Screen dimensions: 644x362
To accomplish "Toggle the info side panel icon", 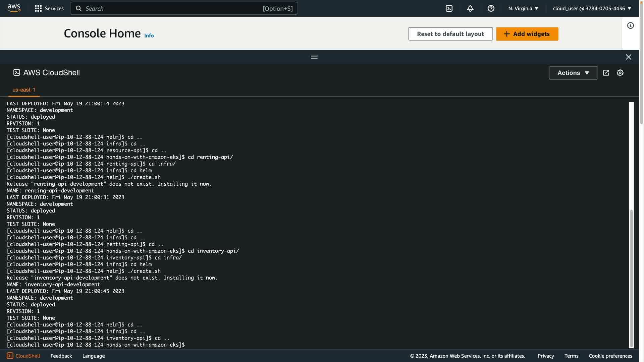I will (630, 25).
